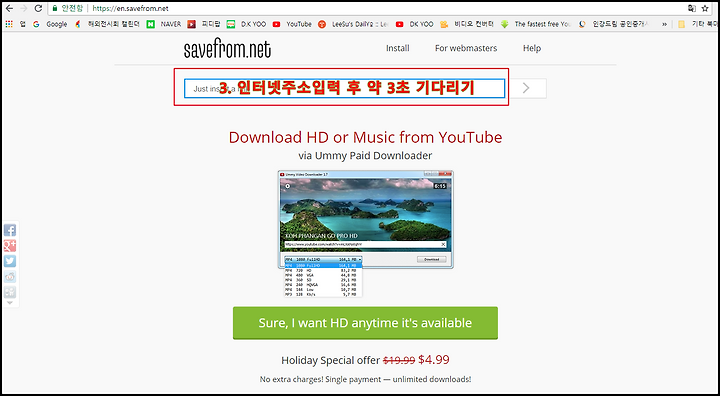Click the 'Download HD or Music from YouTube' heading
720x396 pixels.
[366, 137]
